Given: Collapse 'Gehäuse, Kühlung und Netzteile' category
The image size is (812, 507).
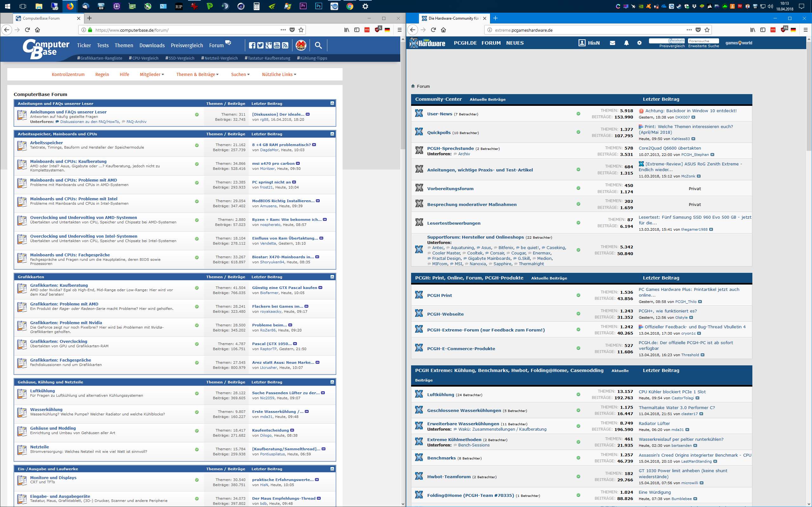Looking at the screenshot, I should click(x=332, y=382).
